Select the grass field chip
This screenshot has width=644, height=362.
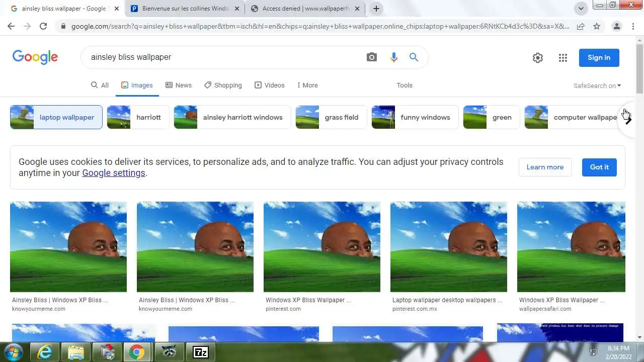pyautogui.click(x=331, y=117)
